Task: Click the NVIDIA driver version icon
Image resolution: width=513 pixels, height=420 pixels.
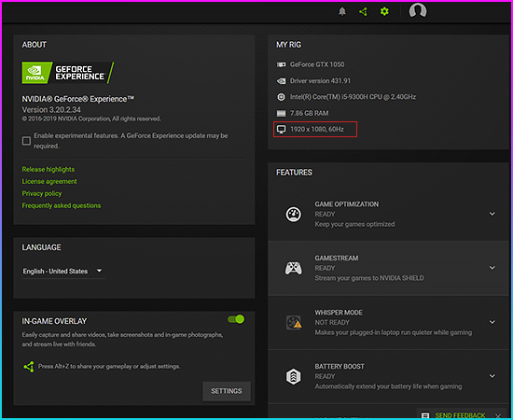Action: tap(281, 81)
